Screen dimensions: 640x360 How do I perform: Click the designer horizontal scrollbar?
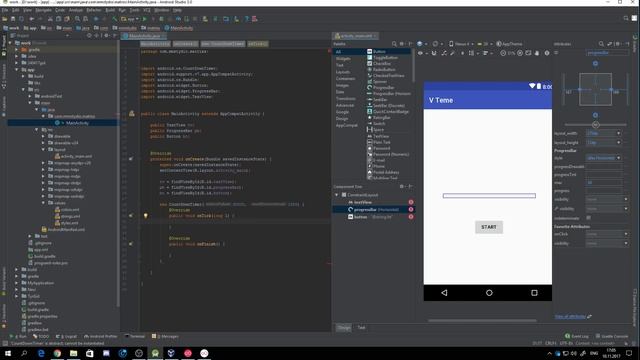pyautogui.click(x=482, y=320)
